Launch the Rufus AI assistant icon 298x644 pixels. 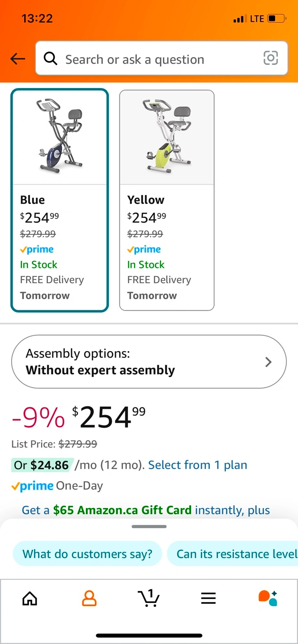point(268,597)
